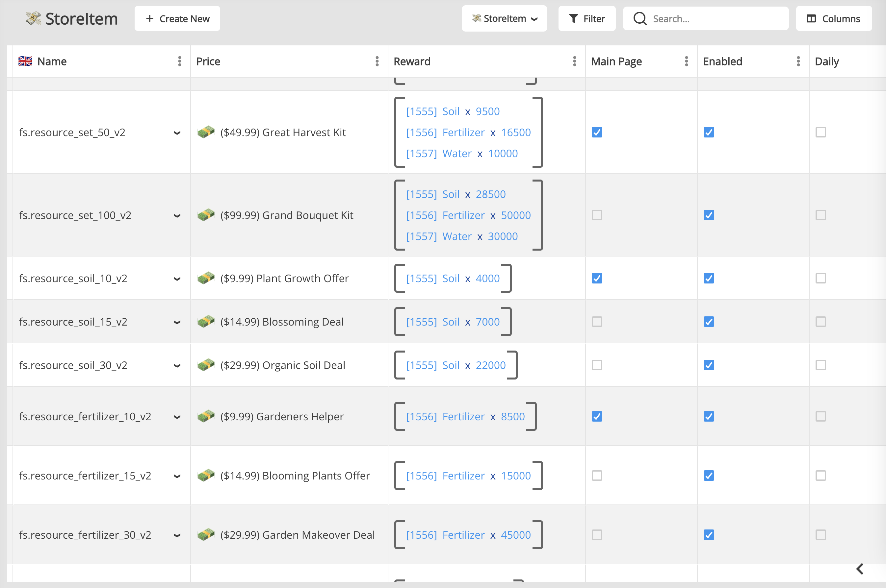The width and height of the screenshot is (886, 588).
Task: Click cash icon for Grand Bouquet Kit
Action: [x=206, y=215]
